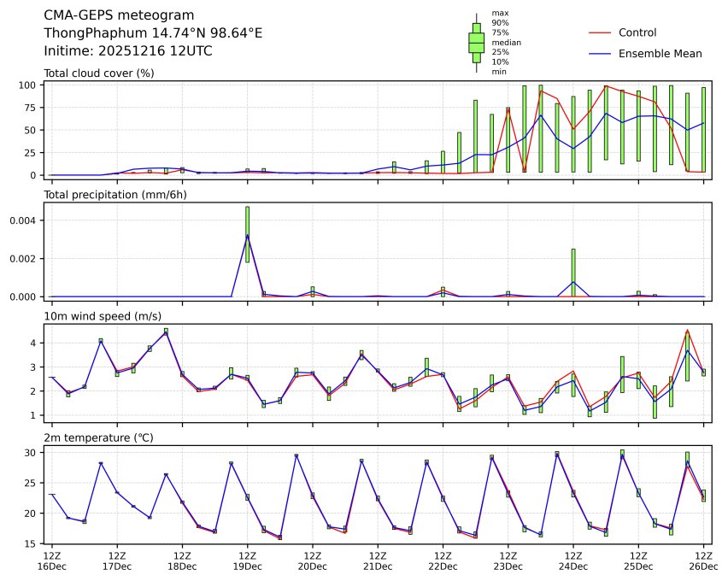Click the '0.004' precipitation axis tick
The width and height of the screenshot is (728, 581).
(x=23, y=220)
